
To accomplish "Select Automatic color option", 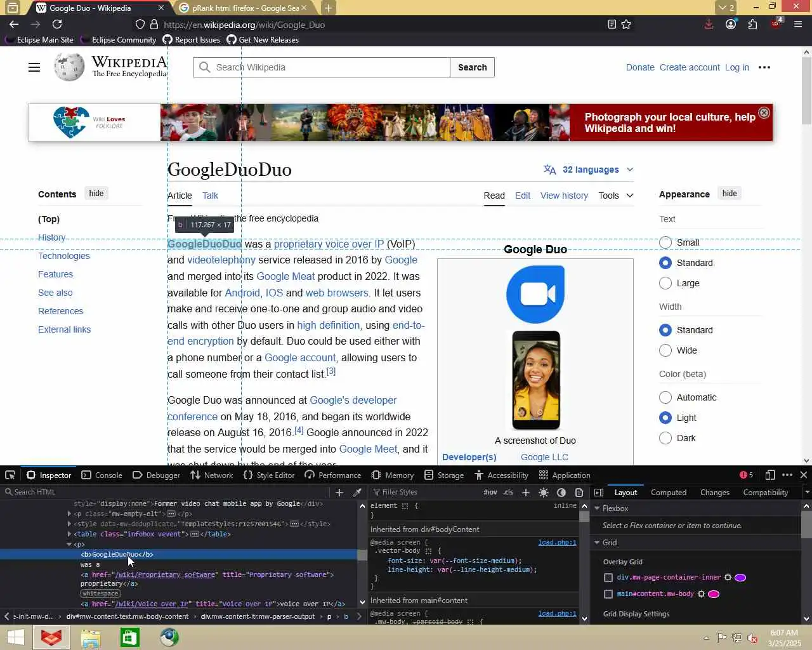I will pos(665,397).
